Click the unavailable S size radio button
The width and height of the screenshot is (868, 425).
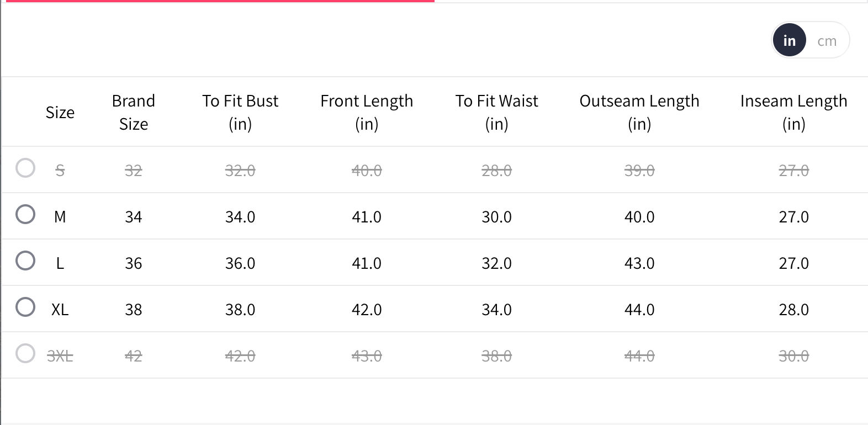point(25,168)
